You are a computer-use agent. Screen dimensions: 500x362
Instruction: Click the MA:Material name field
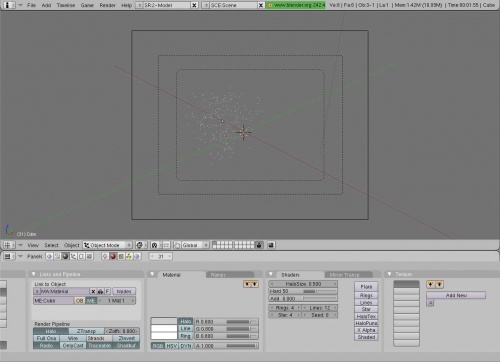coord(65,291)
